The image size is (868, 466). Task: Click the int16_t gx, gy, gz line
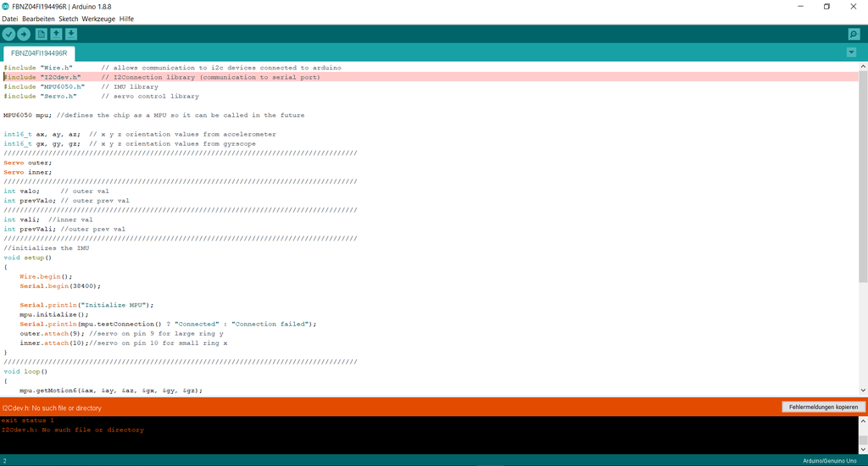pos(130,144)
